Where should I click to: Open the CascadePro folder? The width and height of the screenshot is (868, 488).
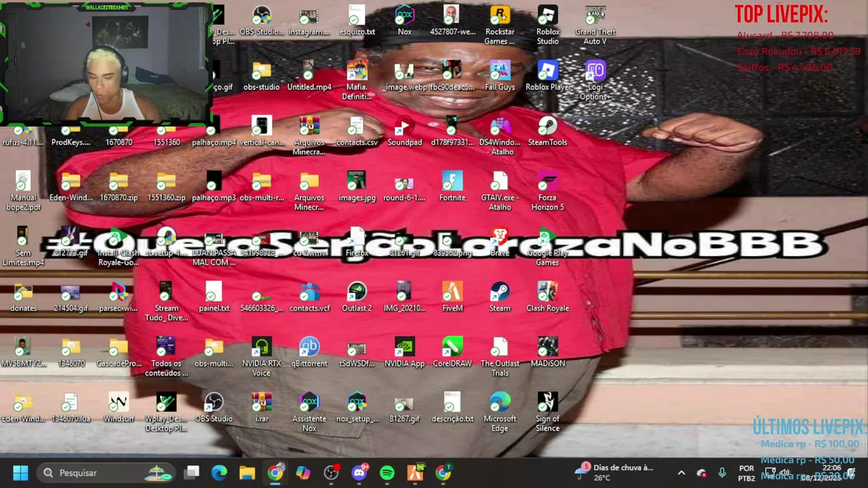pyautogui.click(x=119, y=352)
